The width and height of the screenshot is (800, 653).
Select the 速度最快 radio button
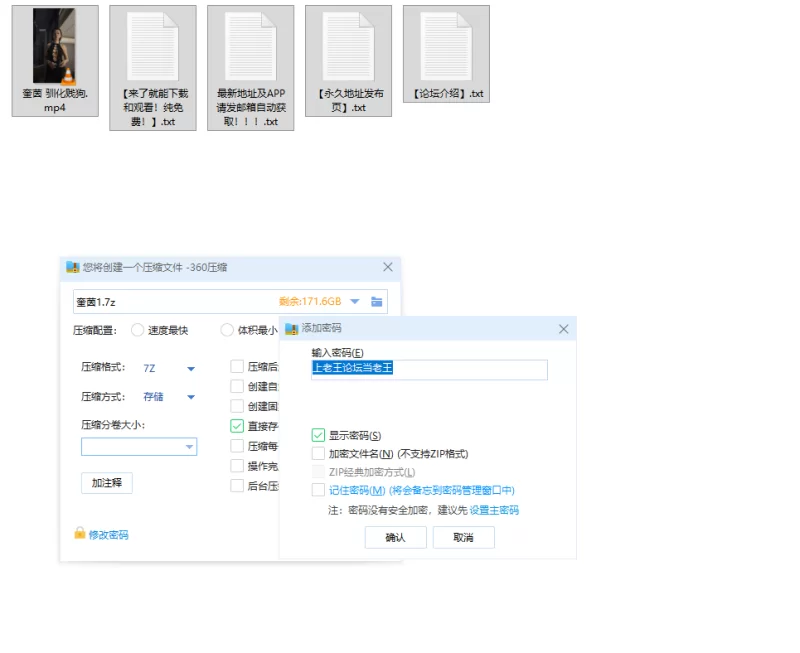tap(137, 330)
